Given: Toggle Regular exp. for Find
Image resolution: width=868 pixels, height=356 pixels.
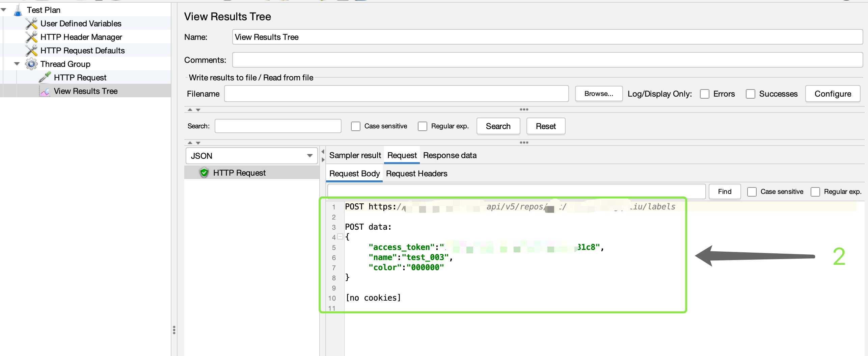Looking at the screenshot, I should (x=815, y=192).
